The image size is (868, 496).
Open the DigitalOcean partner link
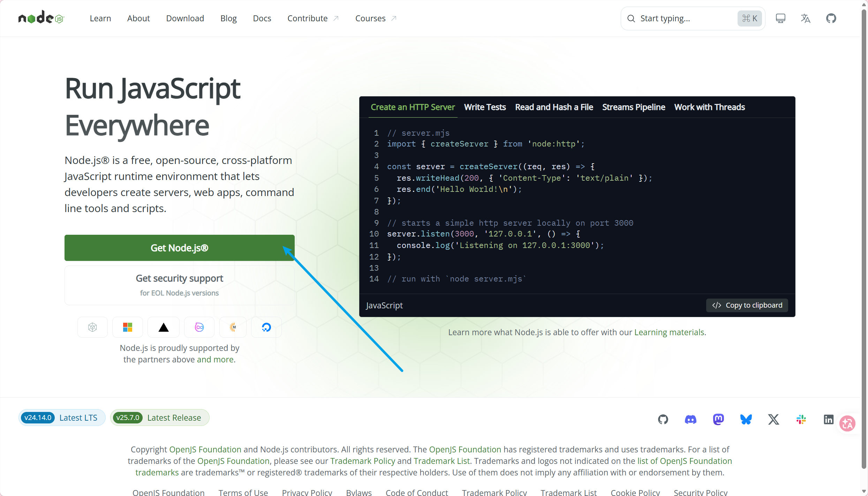(x=266, y=327)
